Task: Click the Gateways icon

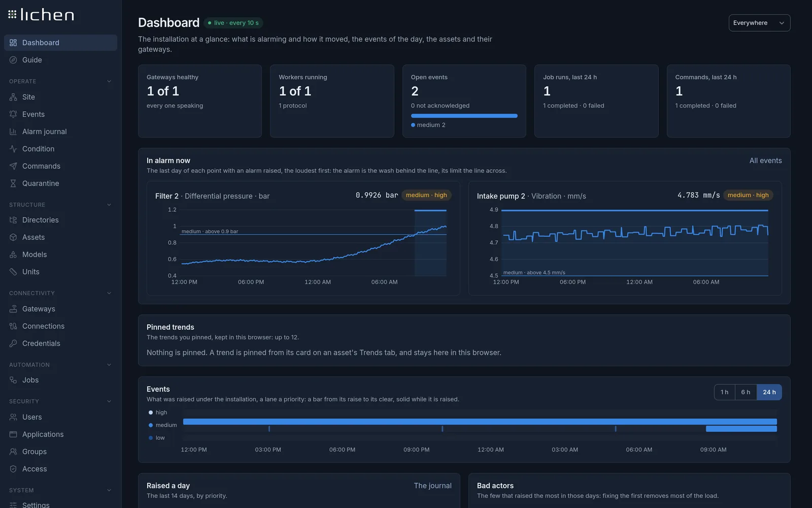Action: (x=13, y=309)
